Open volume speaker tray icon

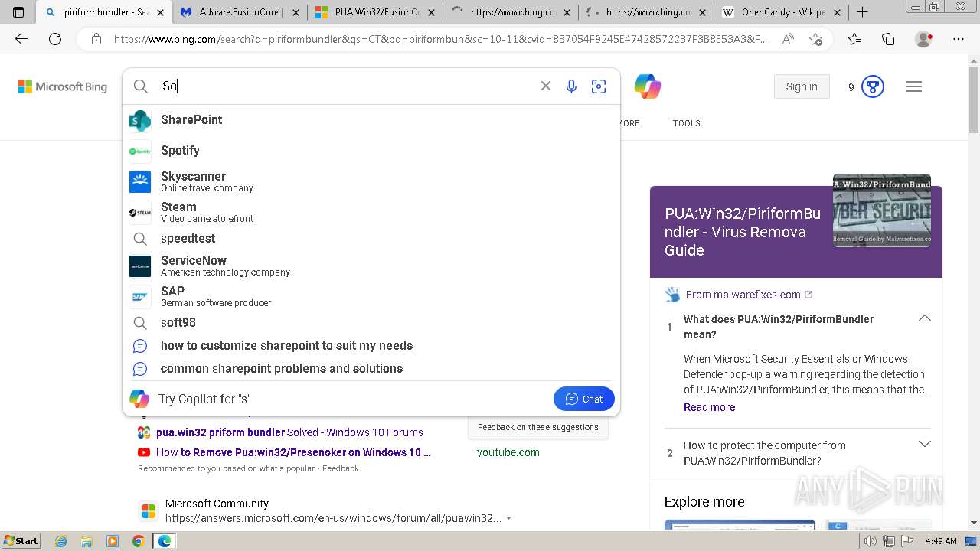(871, 541)
